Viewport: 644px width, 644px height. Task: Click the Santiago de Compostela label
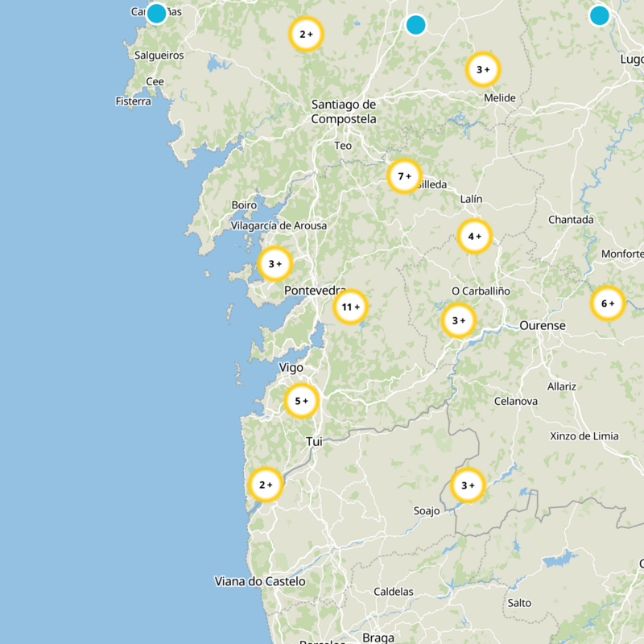coord(344,112)
